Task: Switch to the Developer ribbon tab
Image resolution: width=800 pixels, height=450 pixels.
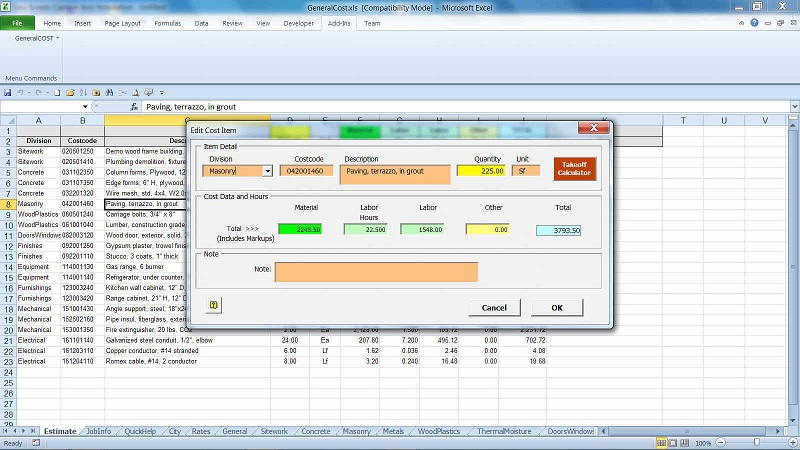Action: tap(298, 23)
